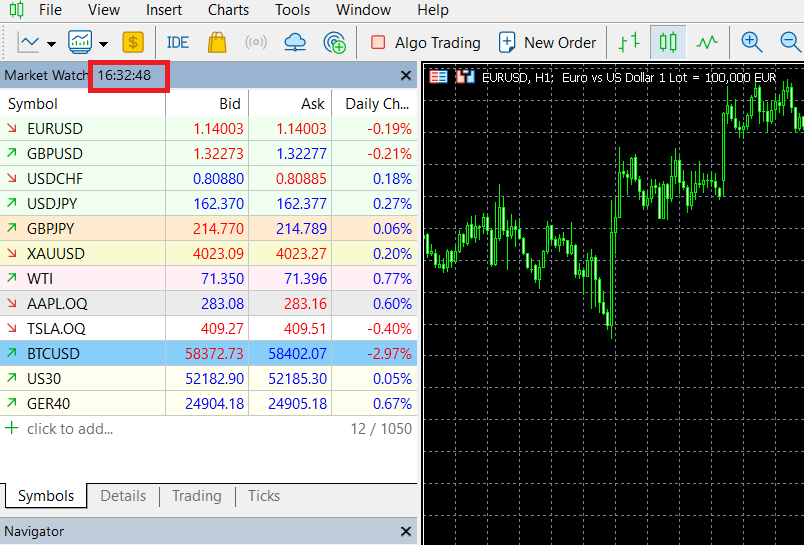
Task: Click the green plus add symbol icon
Action: tap(11, 428)
